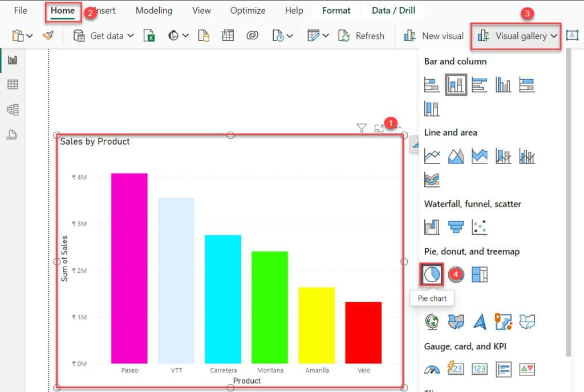
Task: Insert a text box from toolbar
Action: pos(572,36)
